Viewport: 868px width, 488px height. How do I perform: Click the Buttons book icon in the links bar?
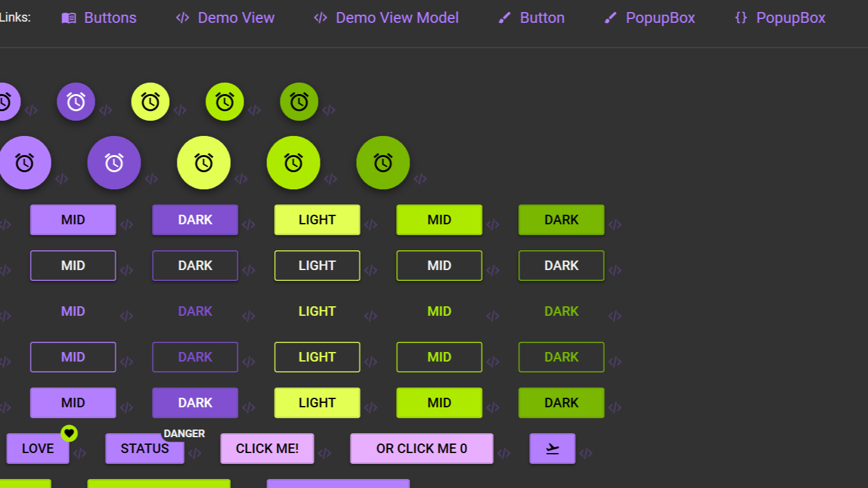(x=67, y=18)
